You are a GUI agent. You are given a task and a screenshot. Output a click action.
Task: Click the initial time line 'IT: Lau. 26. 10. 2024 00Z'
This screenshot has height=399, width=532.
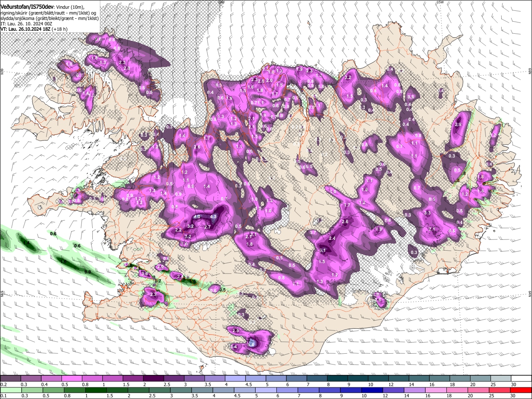point(26,24)
